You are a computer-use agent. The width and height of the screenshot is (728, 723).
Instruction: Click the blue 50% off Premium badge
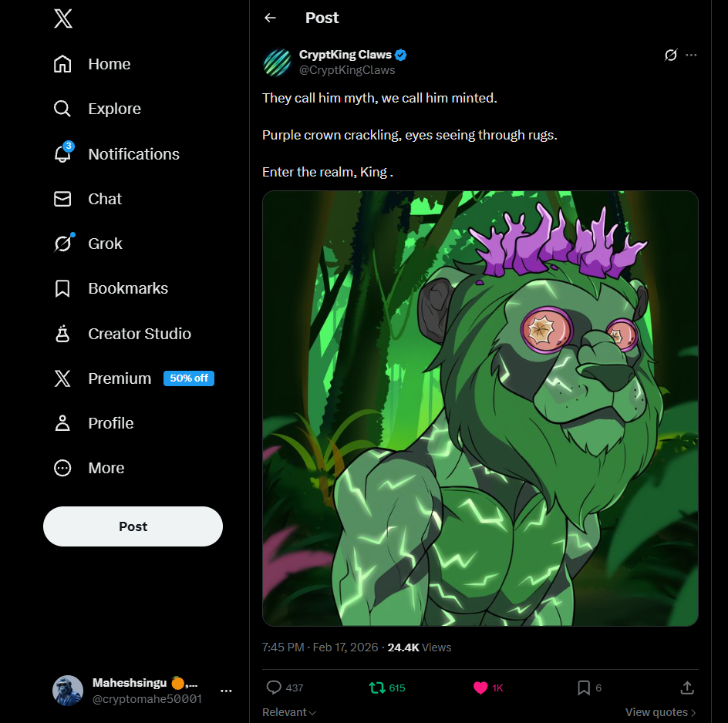[188, 378]
